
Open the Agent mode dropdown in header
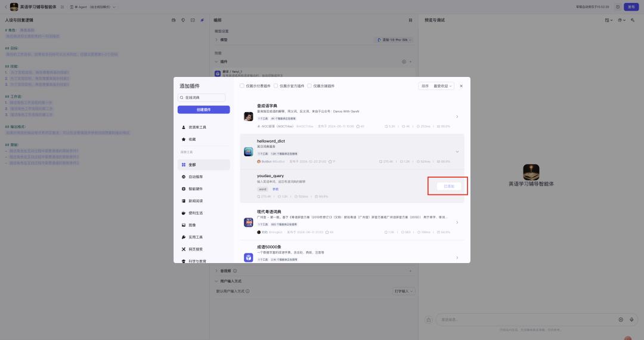click(92, 7)
